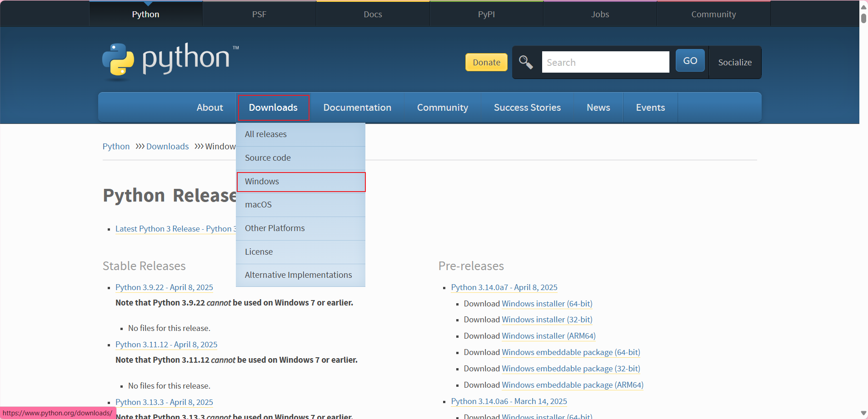
Task: Click the Stable Releases heading
Action: [144, 266]
